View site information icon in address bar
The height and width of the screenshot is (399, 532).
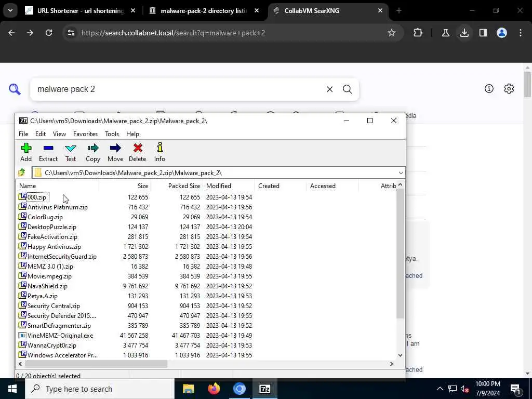click(x=71, y=33)
